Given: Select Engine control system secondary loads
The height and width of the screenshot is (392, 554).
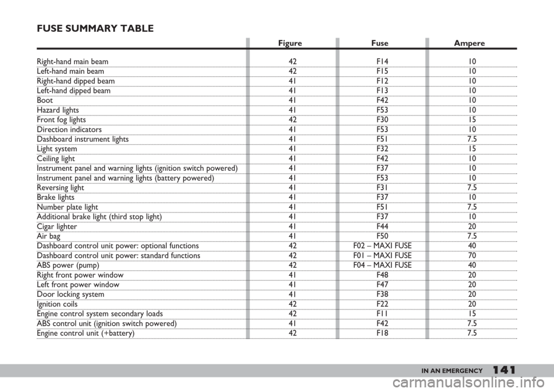Looking at the screenshot, I should [100, 314].
